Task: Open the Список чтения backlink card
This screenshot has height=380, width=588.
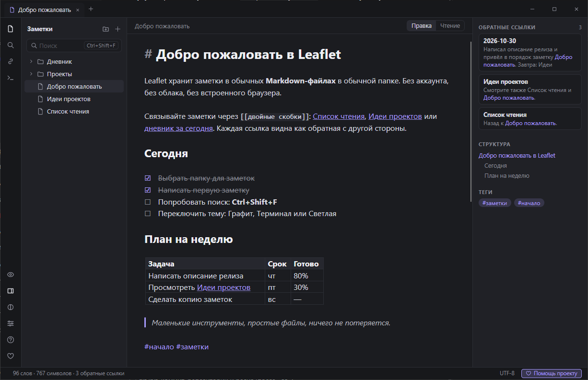Action: click(530, 119)
